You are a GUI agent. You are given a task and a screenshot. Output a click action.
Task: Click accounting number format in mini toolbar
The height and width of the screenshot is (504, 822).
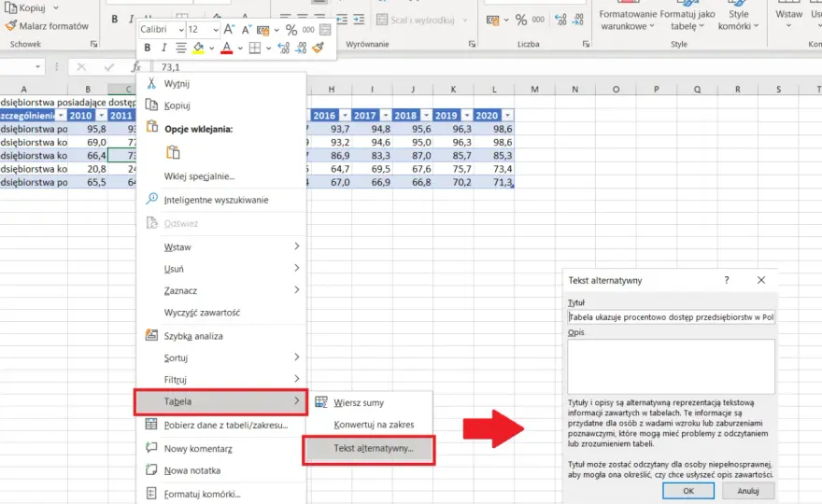[262, 30]
